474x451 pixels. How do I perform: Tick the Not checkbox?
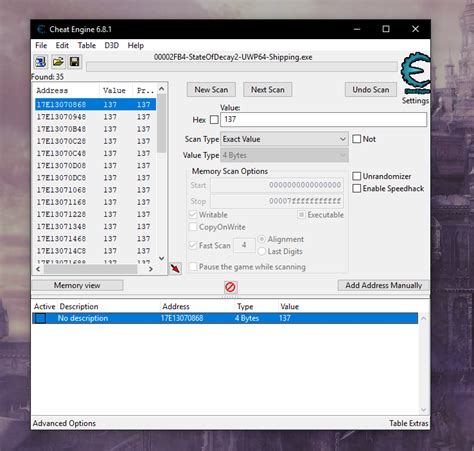pyautogui.click(x=357, y=139)
